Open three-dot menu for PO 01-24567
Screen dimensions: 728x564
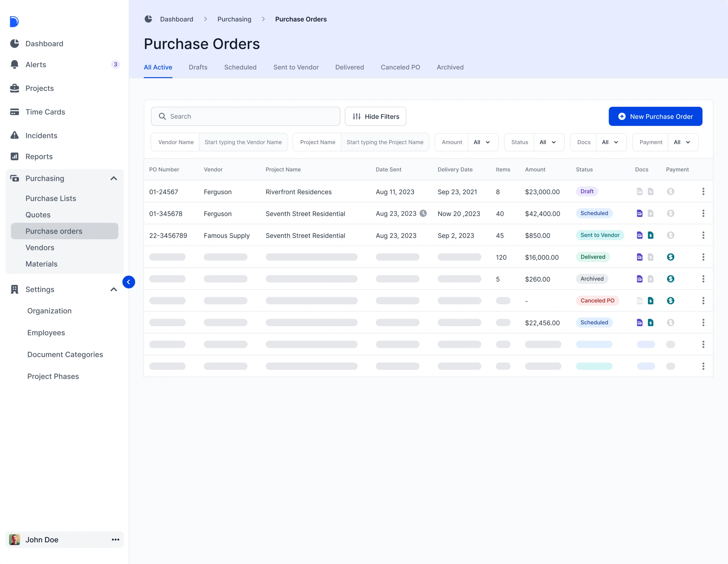coord(703,192)
